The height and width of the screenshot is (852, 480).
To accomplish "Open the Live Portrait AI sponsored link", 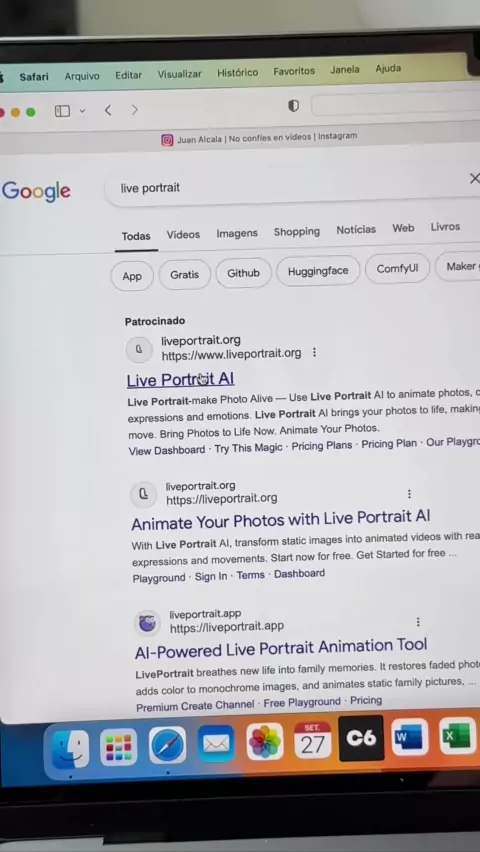I will click(x=180, y=380).
